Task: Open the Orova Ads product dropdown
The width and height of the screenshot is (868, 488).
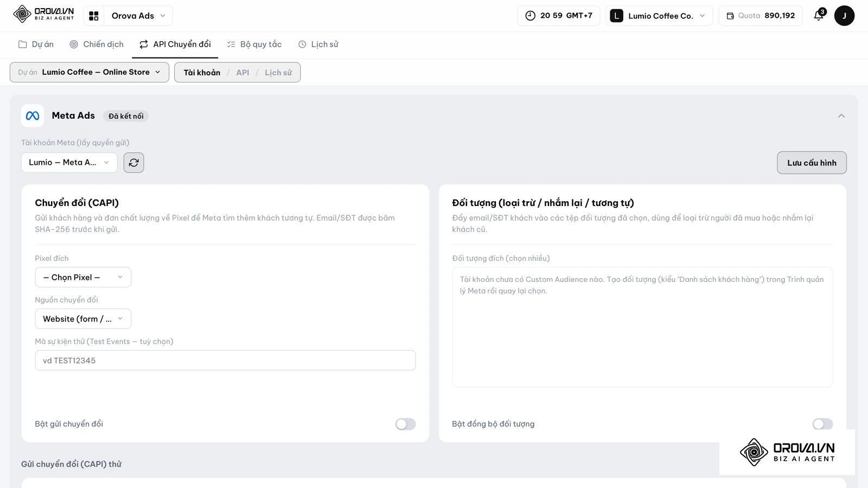Action: (138, 16)
